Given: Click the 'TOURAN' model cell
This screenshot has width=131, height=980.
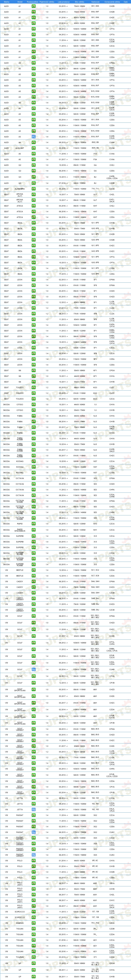Looking at the screenshot, I should click(x=20, y=957).
